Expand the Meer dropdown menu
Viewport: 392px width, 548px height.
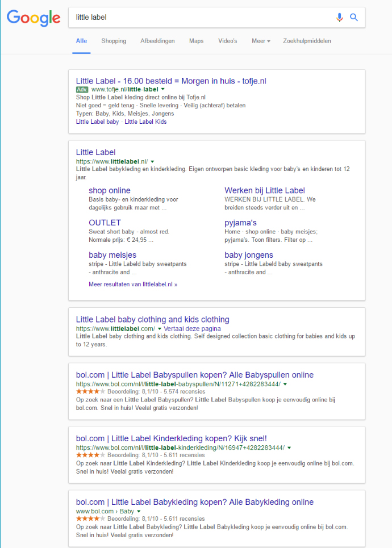(x=261, y=41)
